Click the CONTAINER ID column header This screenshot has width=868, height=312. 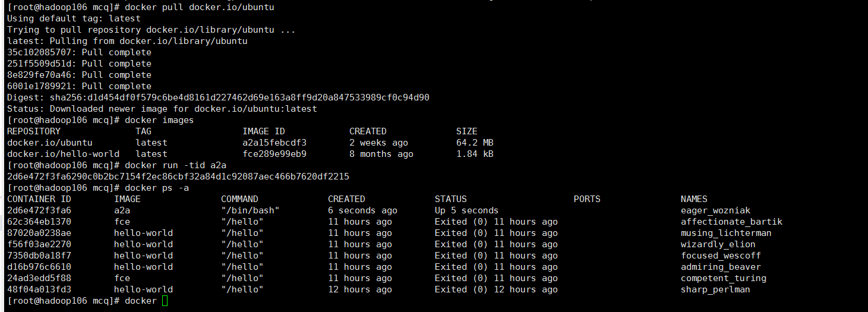pyautogui.click(x=39, y=199)
